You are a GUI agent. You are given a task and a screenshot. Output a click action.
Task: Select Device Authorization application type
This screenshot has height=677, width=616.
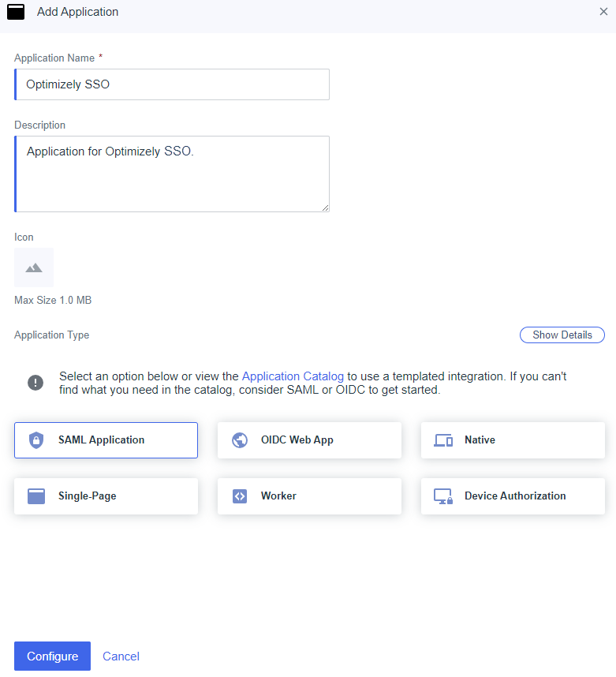513,496
